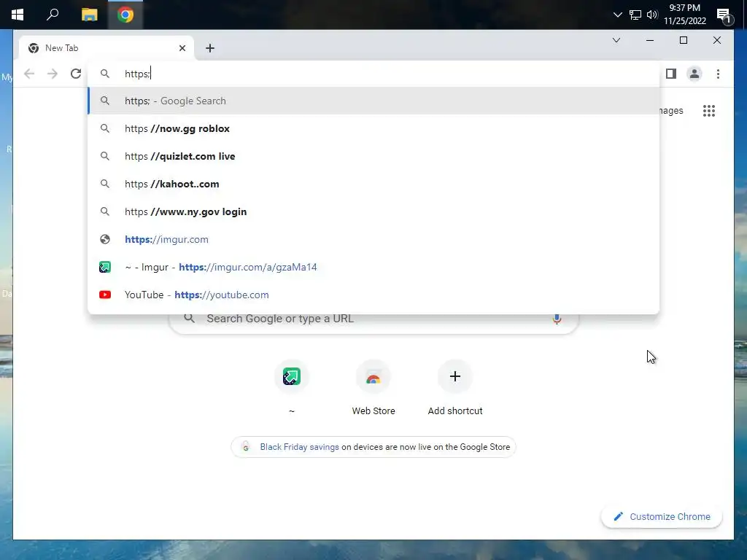Close the New Tab tab
Viewport: 747px width, 560px height.
(x=182, y=48)
